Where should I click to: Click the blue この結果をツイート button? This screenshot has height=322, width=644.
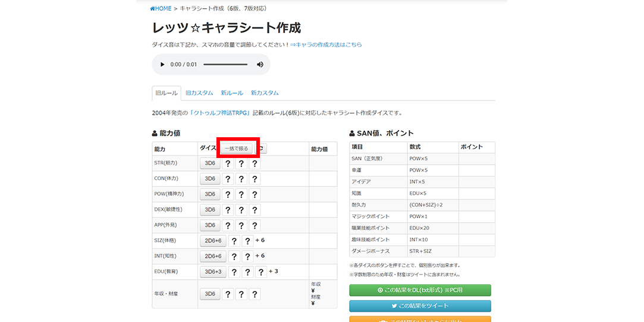point(420,306)
